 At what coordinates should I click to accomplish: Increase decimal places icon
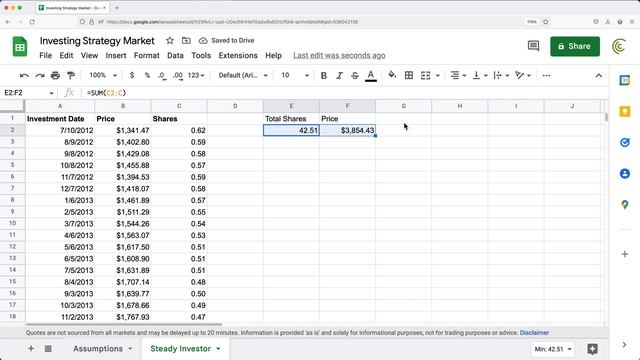pos(178,76)
